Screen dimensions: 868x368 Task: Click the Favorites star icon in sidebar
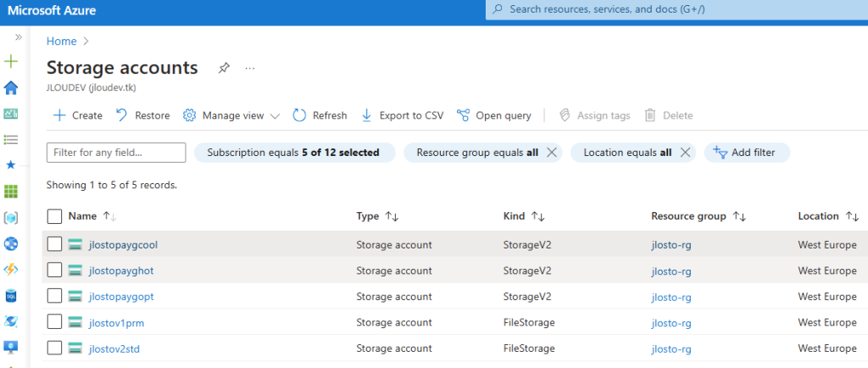10,164
